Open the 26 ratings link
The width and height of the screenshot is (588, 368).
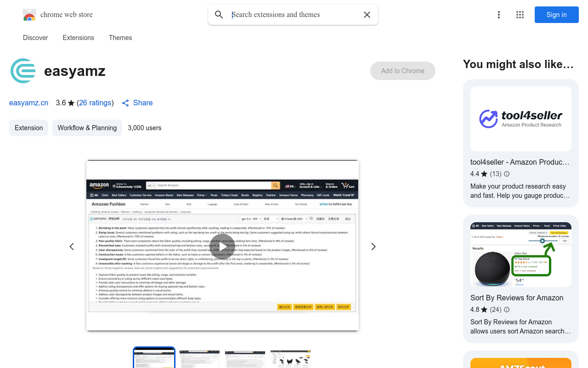[95, 103]
